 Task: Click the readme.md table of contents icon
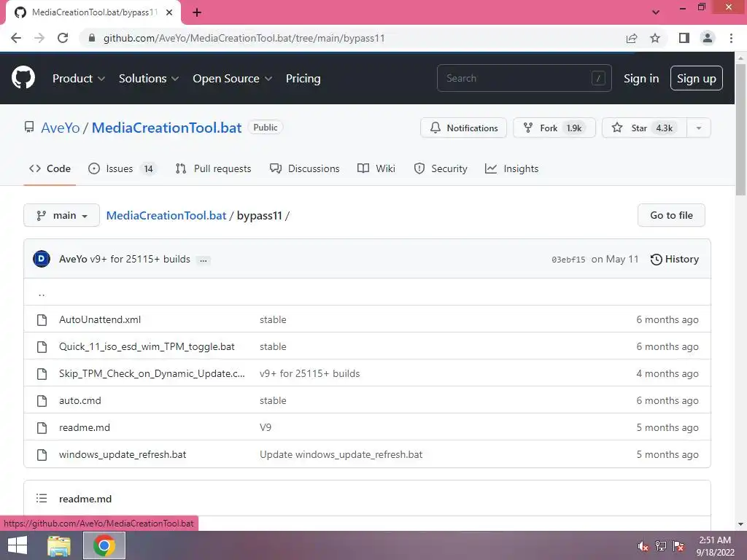pyautogui.click(x=42, y=499)
